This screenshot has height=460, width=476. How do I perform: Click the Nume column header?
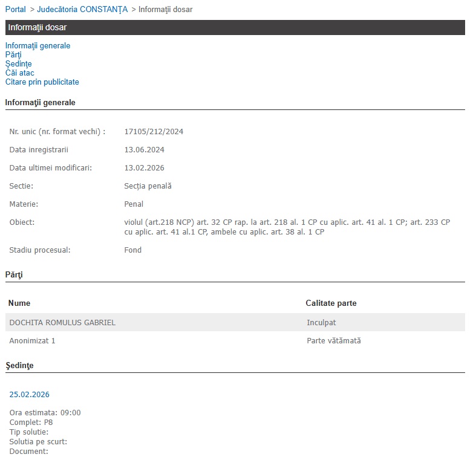pyautogui.click(x=19, y=303)
